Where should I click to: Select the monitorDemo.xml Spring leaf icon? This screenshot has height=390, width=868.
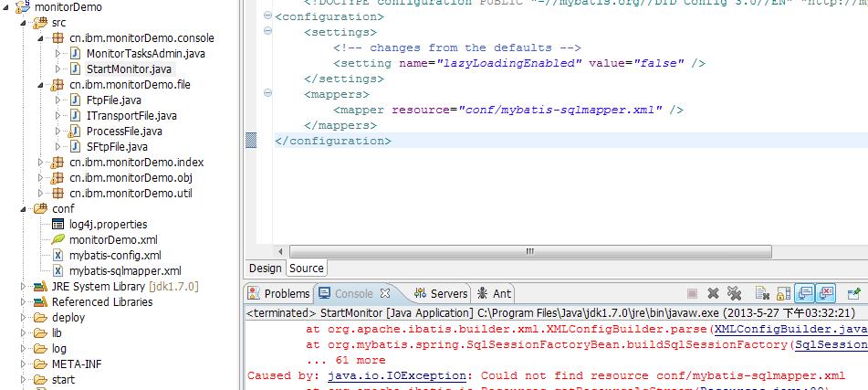58,240
